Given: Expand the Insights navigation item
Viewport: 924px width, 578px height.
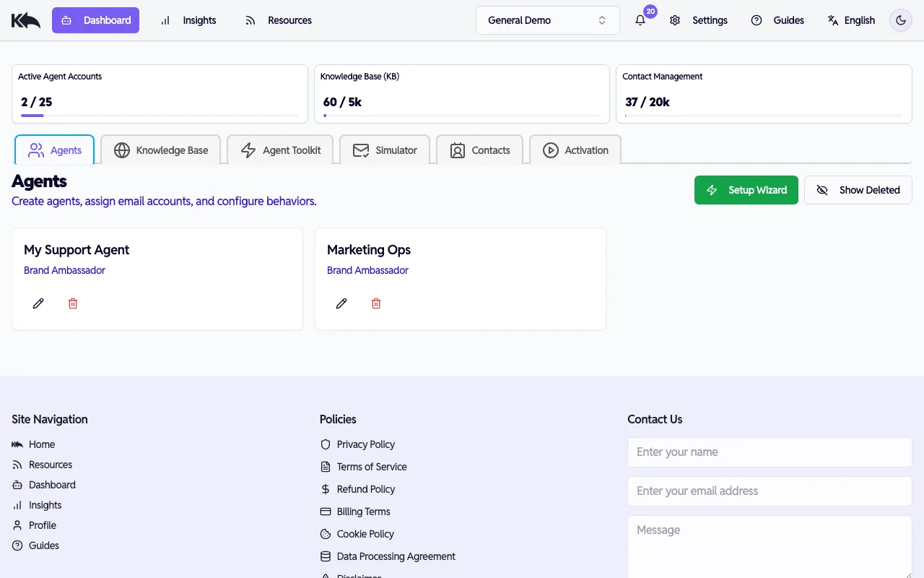Looking at the screenshot, I should coord(188,20).
